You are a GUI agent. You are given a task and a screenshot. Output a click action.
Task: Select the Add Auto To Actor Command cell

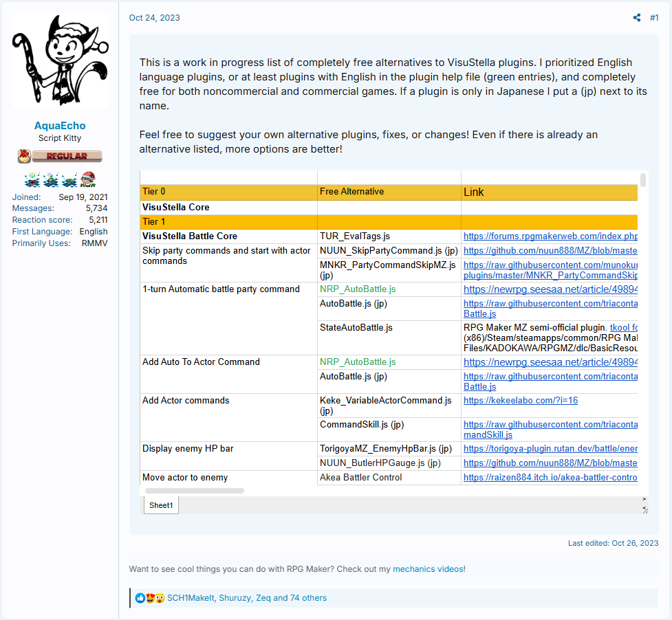(x=228, y=374)
